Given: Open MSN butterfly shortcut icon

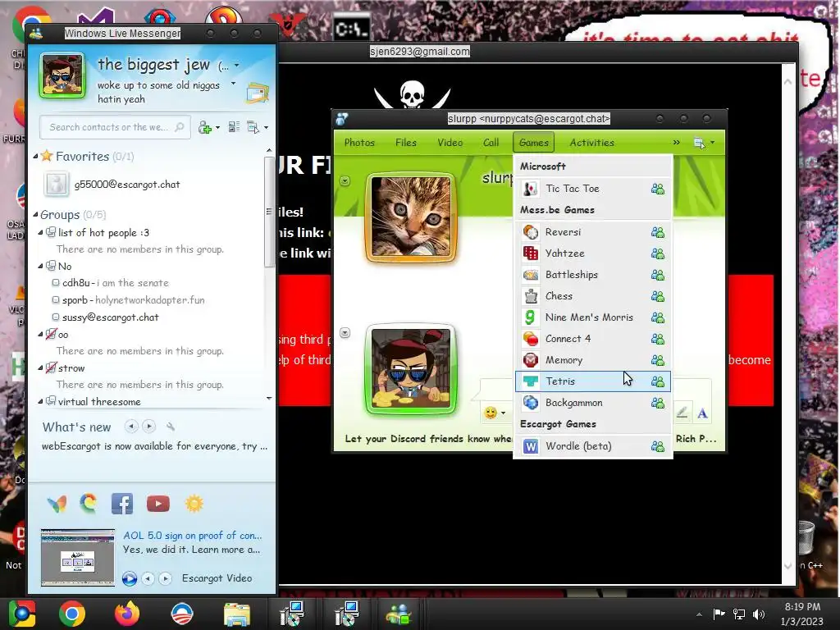Looking at the screenshot, I should coord(57,504).
